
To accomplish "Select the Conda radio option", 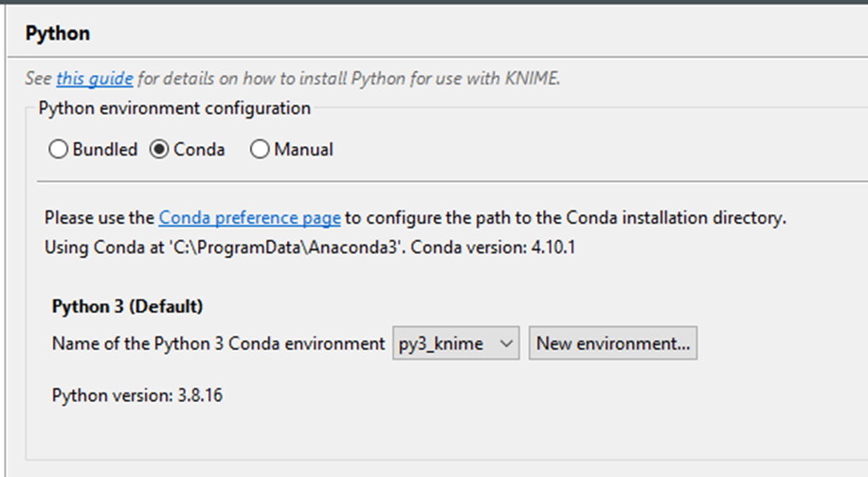I will (x=159, y=150).
